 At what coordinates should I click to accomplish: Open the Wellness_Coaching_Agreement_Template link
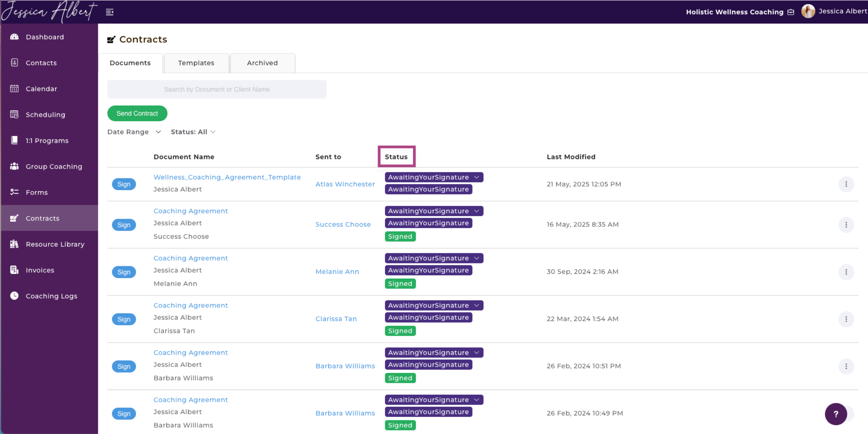pos(227,177)
